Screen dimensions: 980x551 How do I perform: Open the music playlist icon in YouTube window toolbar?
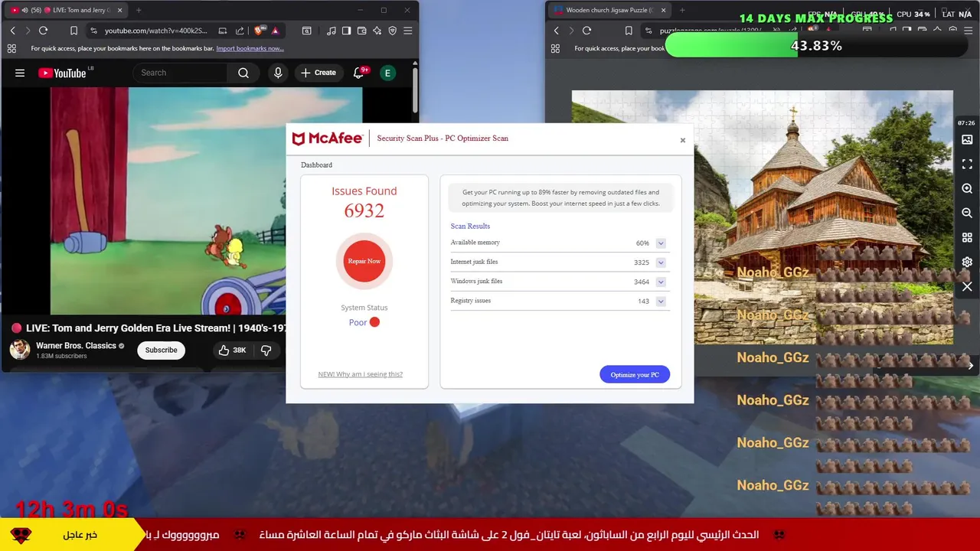331,31
